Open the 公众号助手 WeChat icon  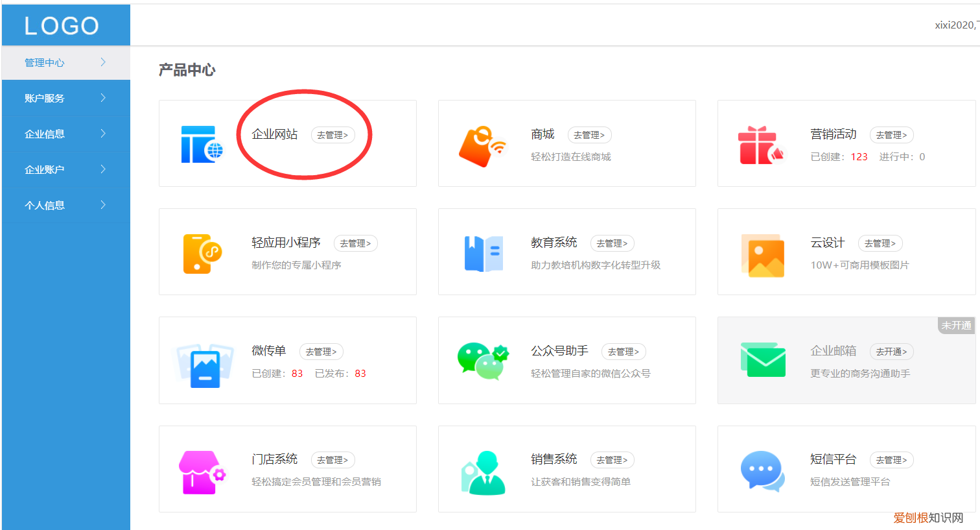[x=482, y=360]
